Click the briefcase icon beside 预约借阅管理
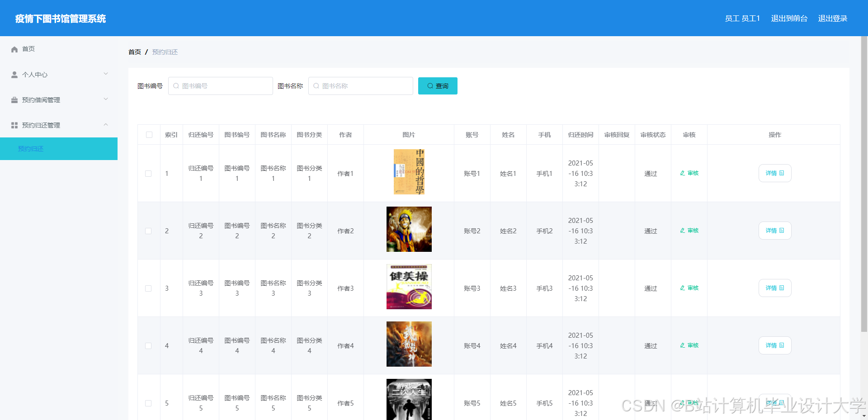The image size is (868, 420). (14, 100)
